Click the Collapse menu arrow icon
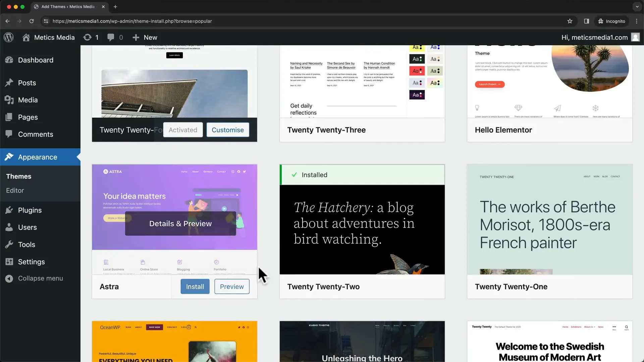Image resolution: width=644 pixels, height=362 pixels. [x=9, y=279]
